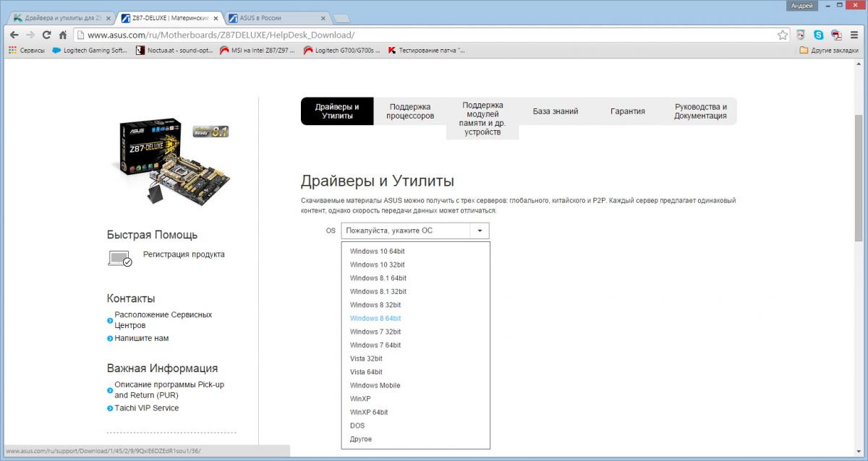Reload the current page

(47, 35)
